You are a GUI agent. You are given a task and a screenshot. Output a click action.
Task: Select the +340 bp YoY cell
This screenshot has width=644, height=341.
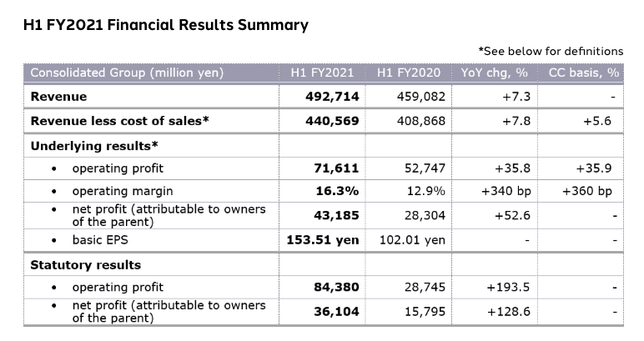click(x=506, y=191)
